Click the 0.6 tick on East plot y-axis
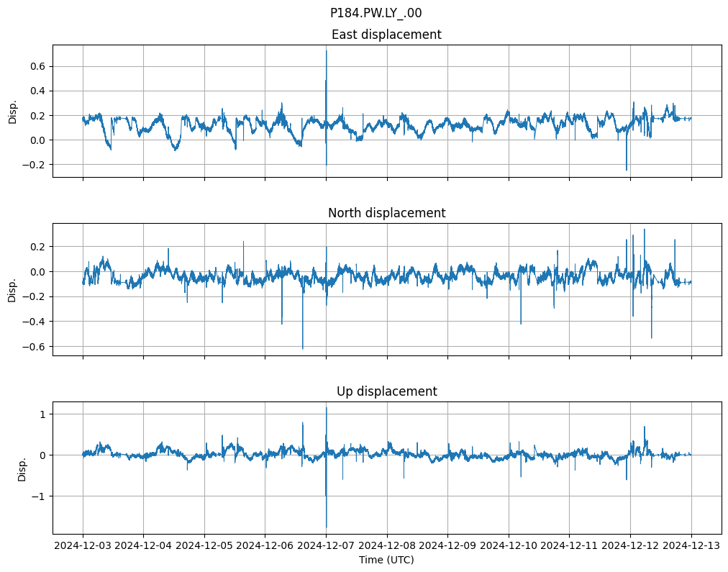 tap(37, 66)
